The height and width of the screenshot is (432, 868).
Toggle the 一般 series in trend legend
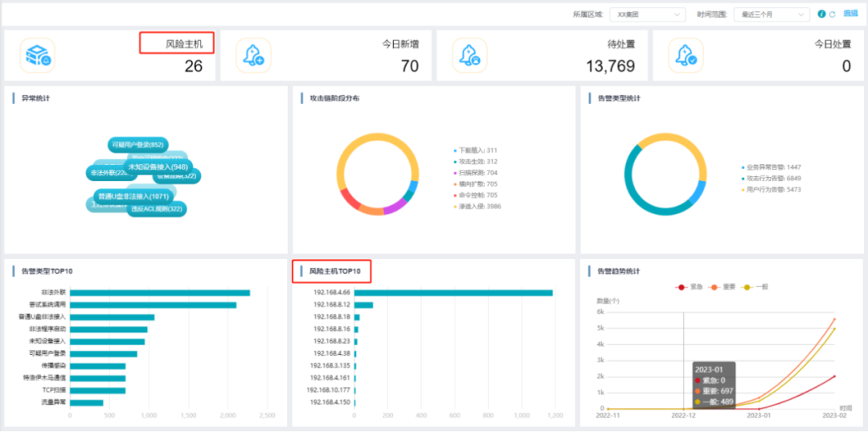[x=755, y=287]
